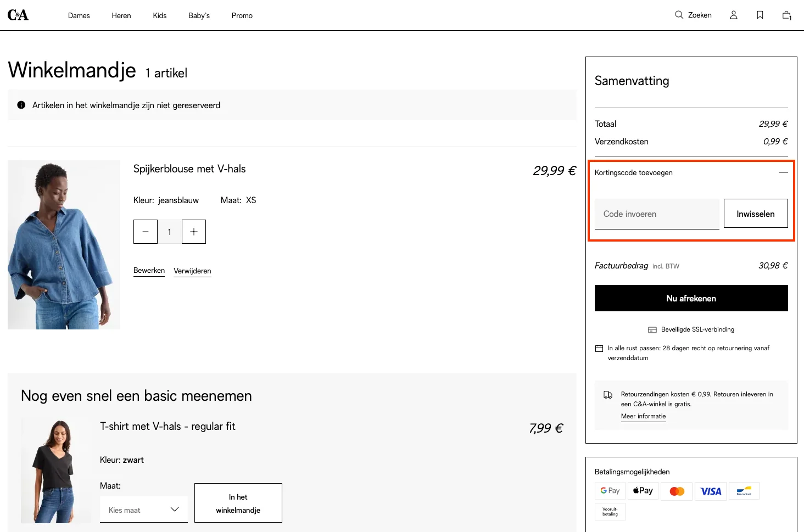Click the Nu afrekenen button
Viewport: 804px width, 532px height.
tap(691, 298)
